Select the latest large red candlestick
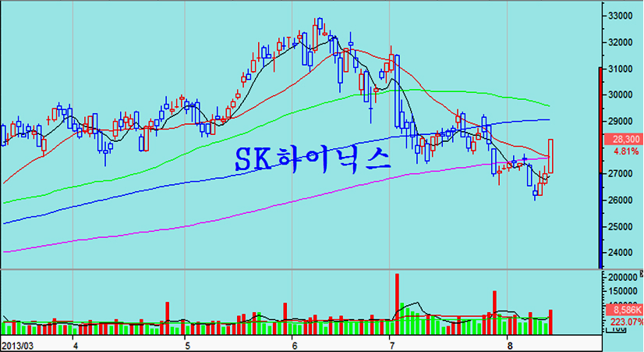 click(x=551, y=156)
